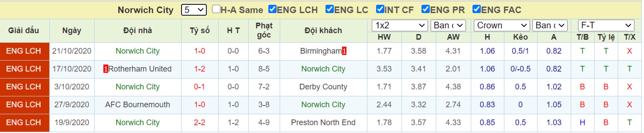Toggle the ENG PR checkbox
The height and width of the screenshot is (133, 644).
click(x=426, y=9)
